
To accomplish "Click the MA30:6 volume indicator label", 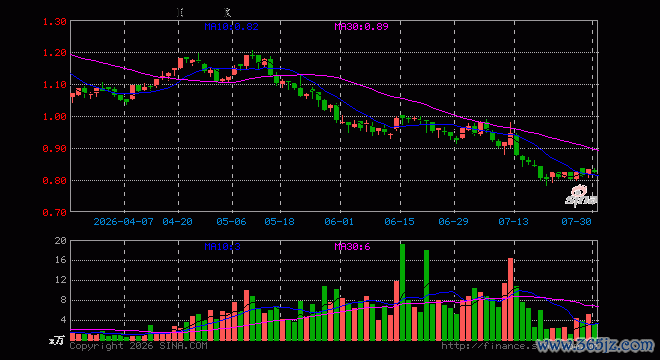I will coord(352,246).
